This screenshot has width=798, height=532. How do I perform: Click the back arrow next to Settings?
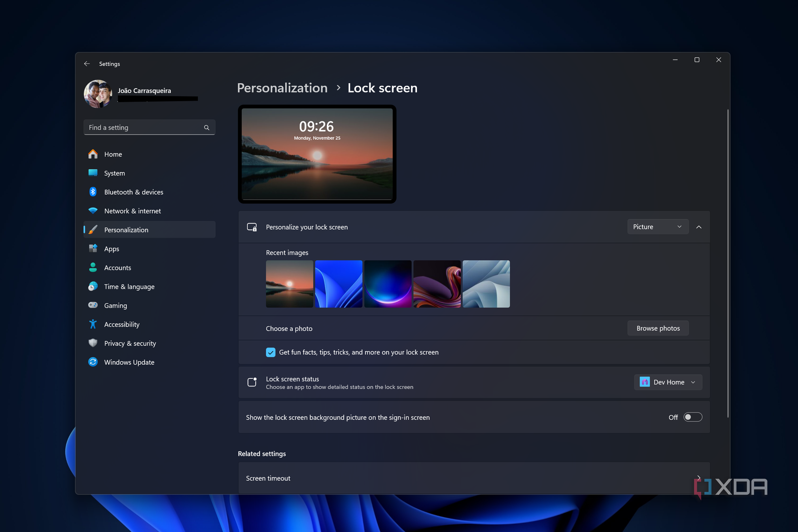(87, 63)
